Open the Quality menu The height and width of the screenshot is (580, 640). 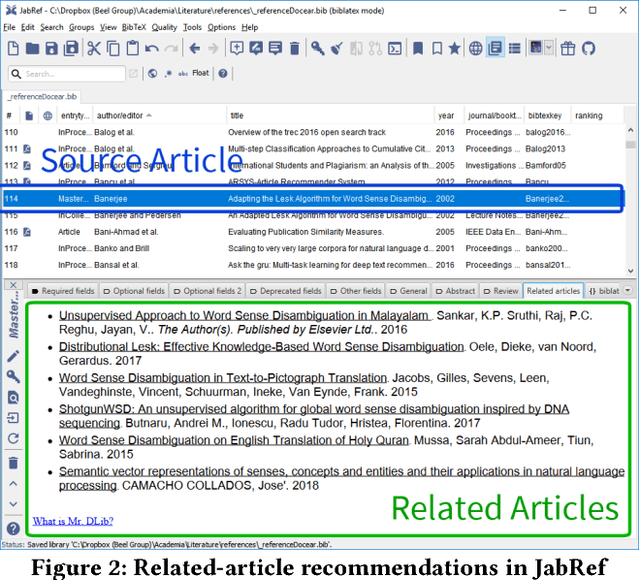(x=164, y=27)
